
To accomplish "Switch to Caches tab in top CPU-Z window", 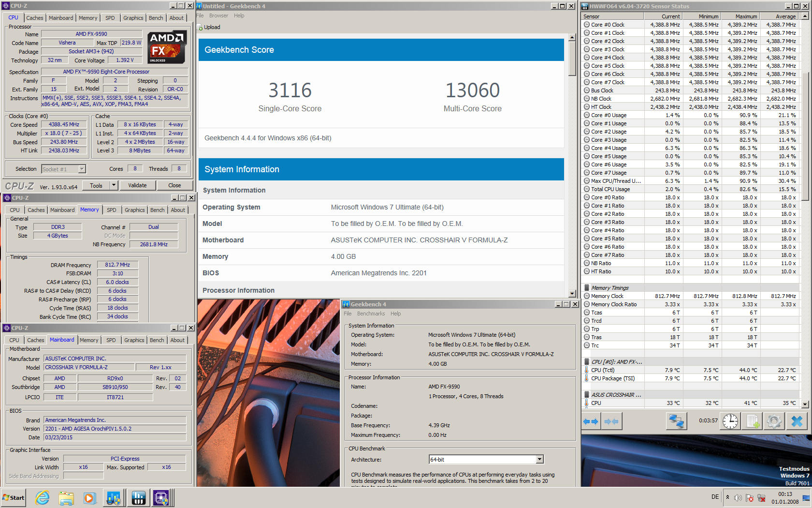I will click(35, 18).
